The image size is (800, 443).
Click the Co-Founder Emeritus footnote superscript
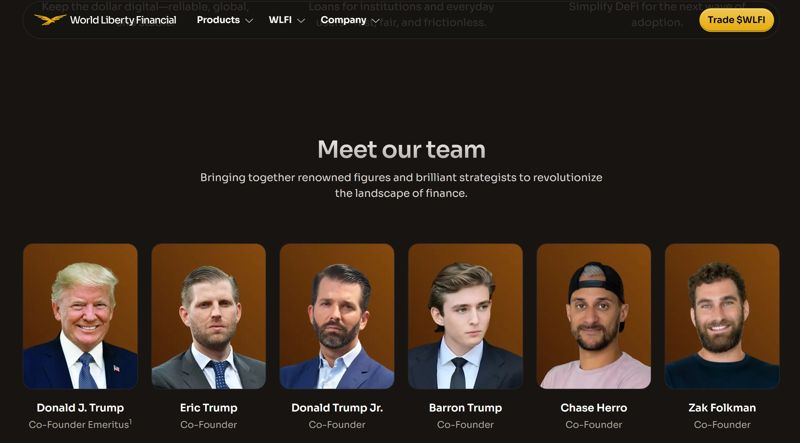(131, 422)
